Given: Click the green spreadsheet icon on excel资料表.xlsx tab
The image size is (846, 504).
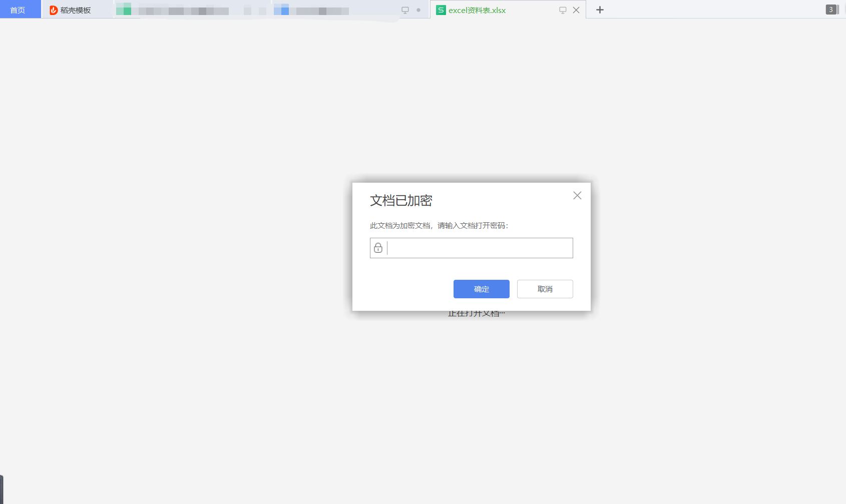Looking at the screenshot, I should point(441,10).
